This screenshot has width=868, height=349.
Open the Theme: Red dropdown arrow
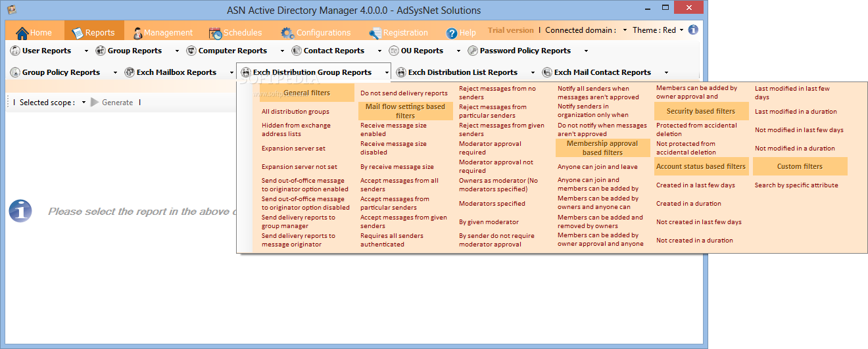point(681,30)
